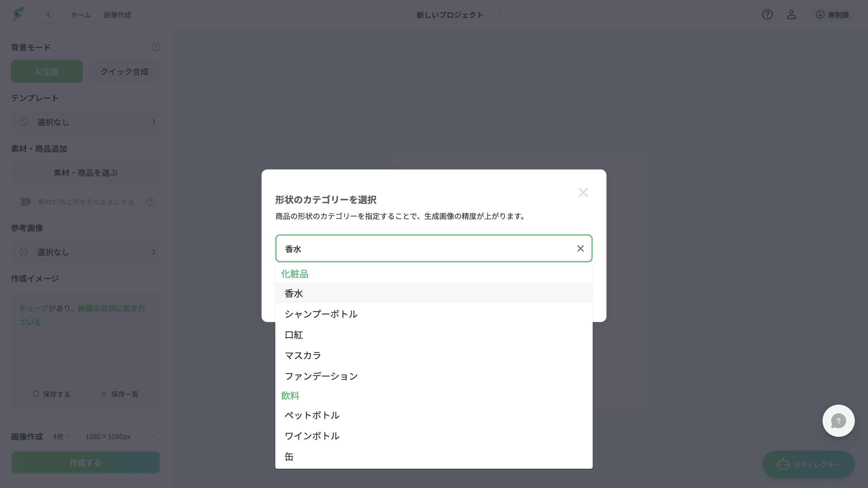This screenshot has width=868, height=488.
Task: Click the help question mark icon in header
Action: (x=767, y=14)
